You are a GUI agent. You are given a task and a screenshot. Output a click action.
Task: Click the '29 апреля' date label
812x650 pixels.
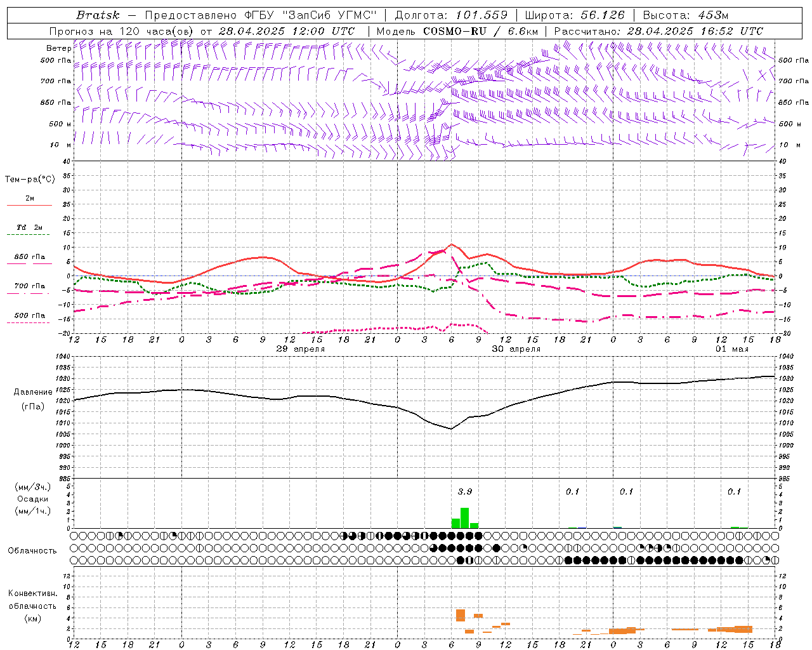click(x=301, y=349)
